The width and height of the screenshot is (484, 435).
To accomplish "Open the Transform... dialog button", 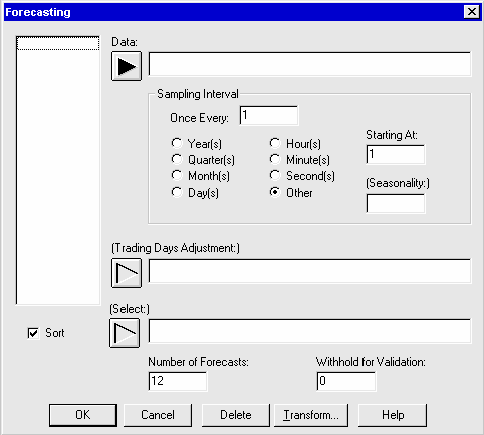I will pos(311,415).
